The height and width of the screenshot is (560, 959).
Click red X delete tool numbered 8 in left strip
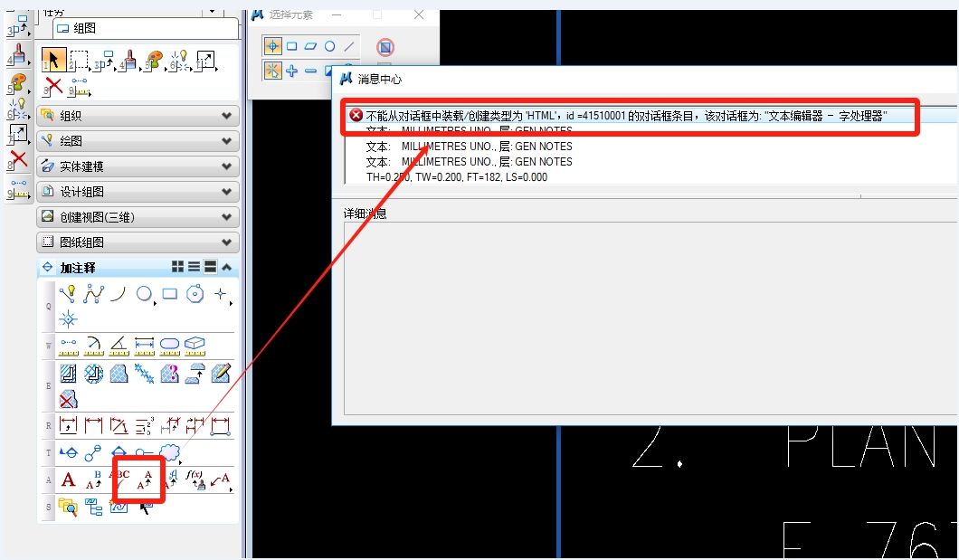click(18, 160)
